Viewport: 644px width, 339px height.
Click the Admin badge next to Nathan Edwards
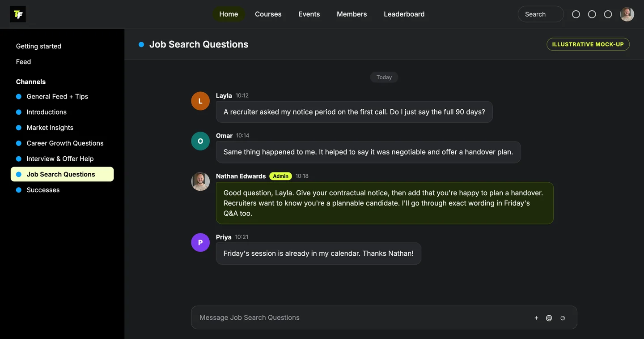[x=280, y=176]
